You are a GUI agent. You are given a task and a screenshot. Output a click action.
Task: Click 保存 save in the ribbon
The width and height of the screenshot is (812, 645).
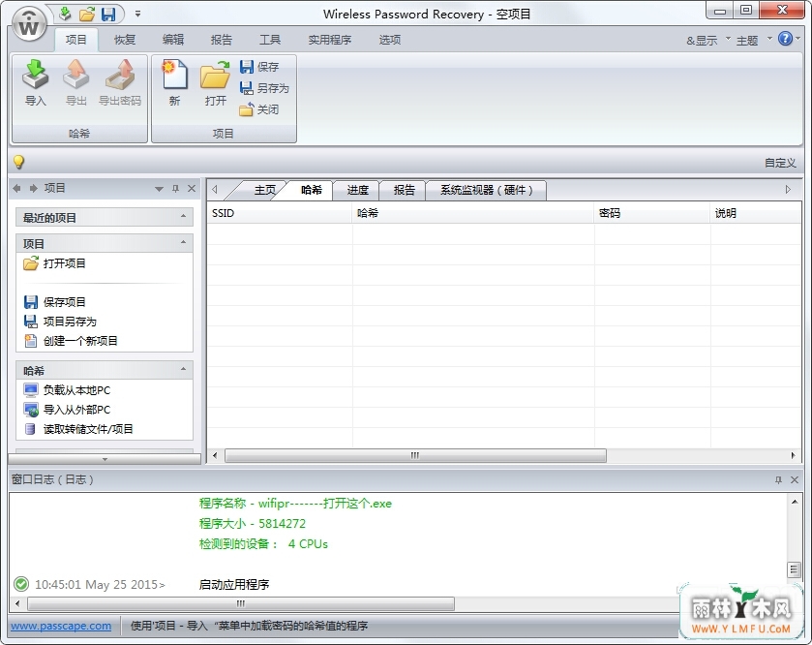click(259, 67)
